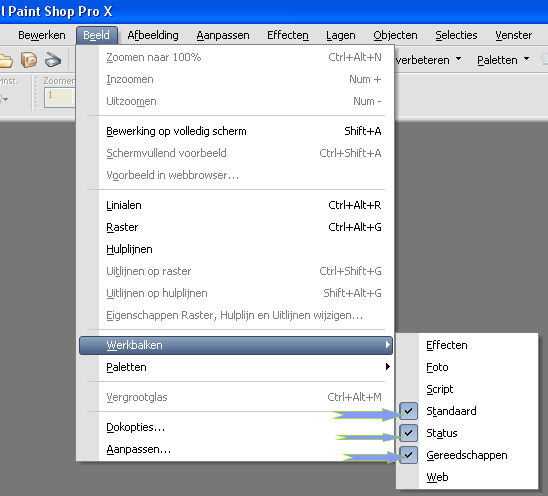
Task: Click greyed Uitlijnen op raster entry
Action: pos(236,271)
